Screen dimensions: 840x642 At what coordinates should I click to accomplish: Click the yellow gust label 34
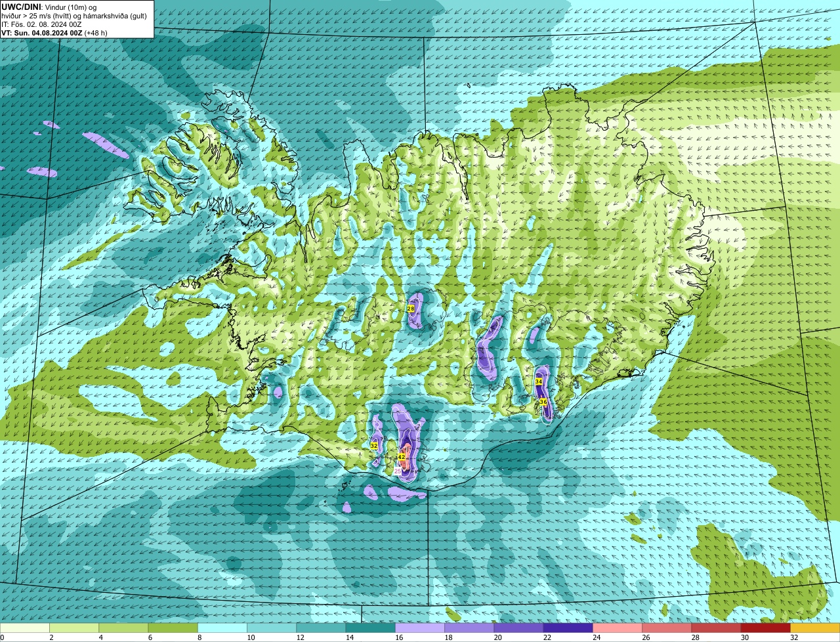click(539, 381)
